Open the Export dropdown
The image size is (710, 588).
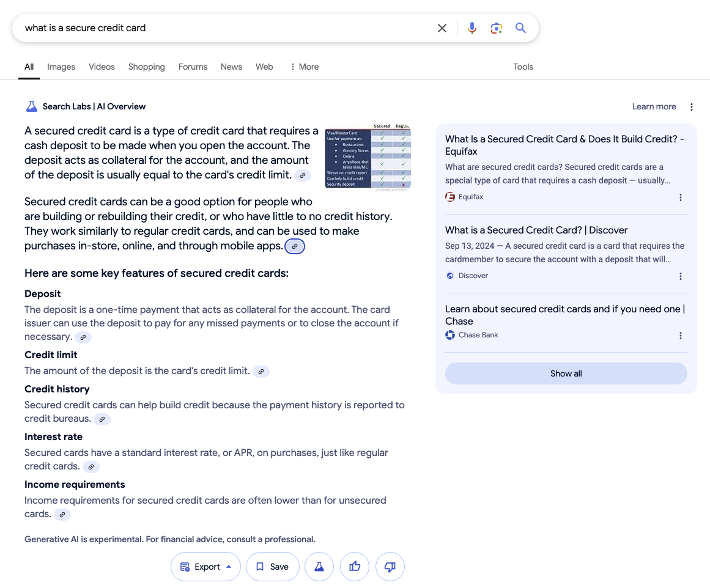point(205,567)
